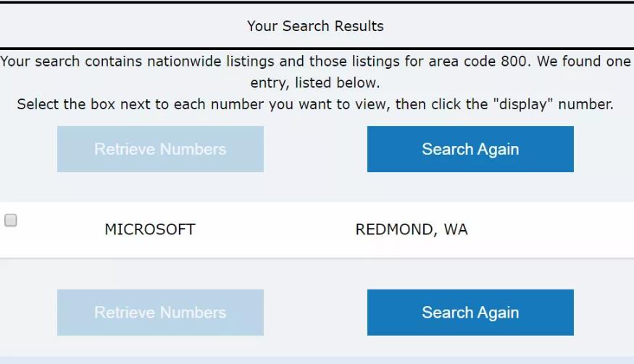Click the "entry, listed below." text line
The width and height of the screenshot is (634, 364).
[x=315, y=82]
